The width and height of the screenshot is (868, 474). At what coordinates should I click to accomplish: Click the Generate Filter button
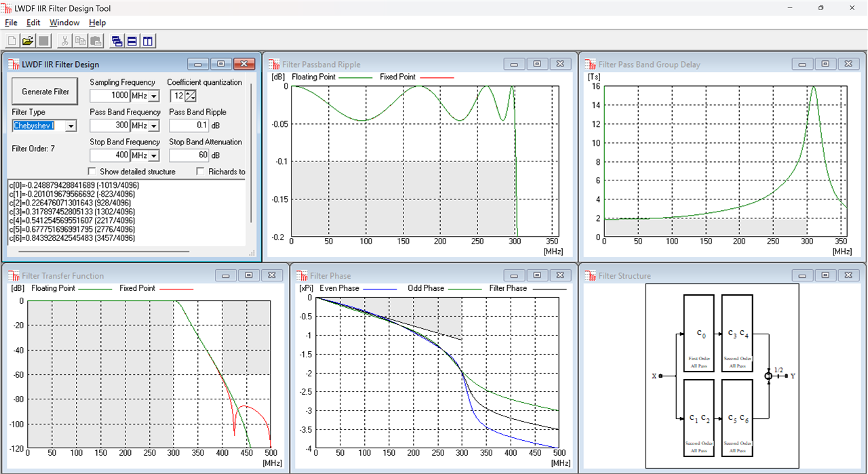pos(45,92)
